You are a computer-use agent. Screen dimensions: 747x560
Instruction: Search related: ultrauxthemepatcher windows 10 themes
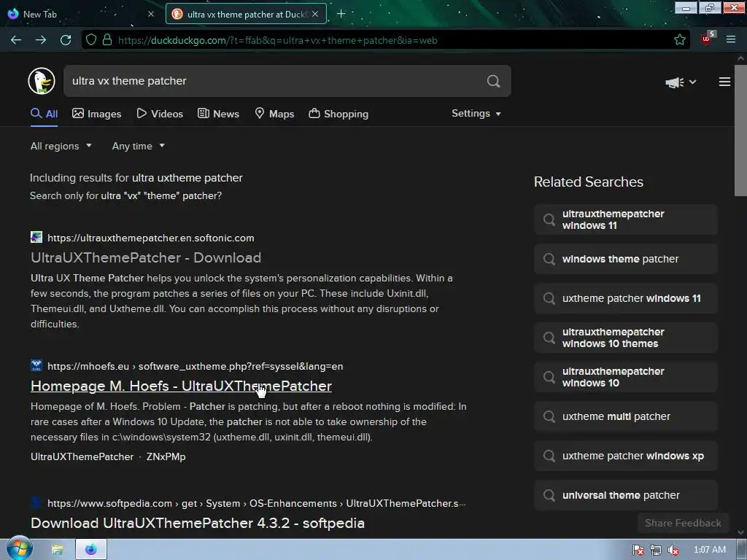(625, 338)
